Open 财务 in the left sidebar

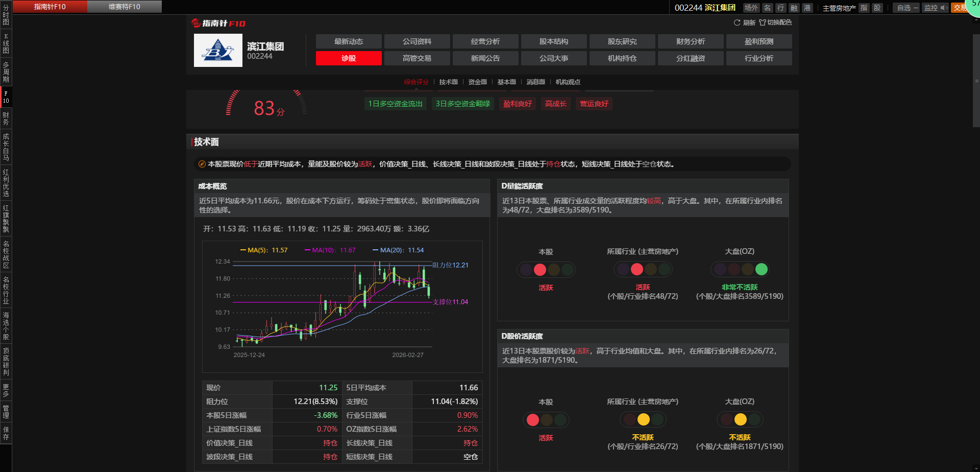click(x=6, y=119)
